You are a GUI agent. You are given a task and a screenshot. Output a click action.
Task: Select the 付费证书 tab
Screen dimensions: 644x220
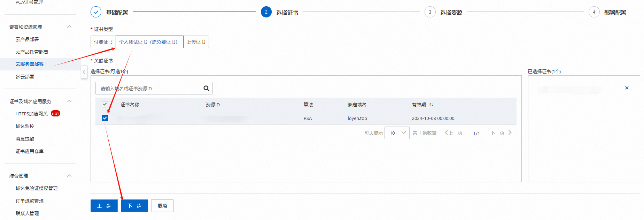(x=103, y=42)
